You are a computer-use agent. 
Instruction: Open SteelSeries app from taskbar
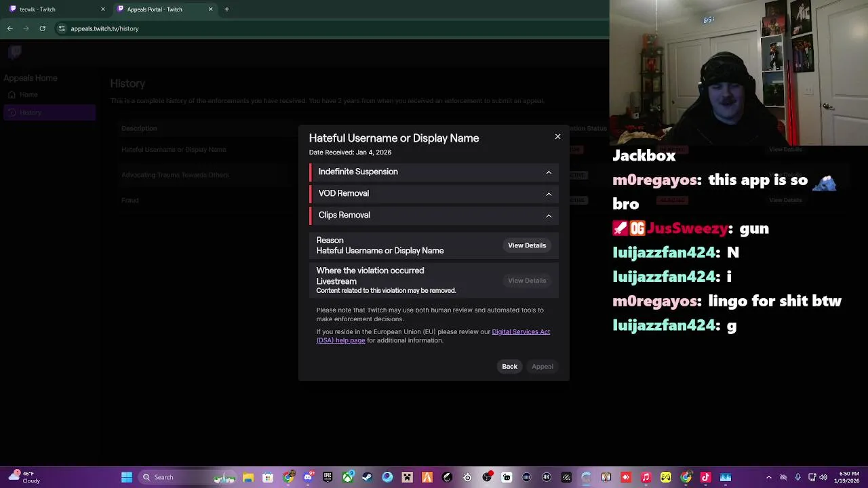[x=467, y=477]
